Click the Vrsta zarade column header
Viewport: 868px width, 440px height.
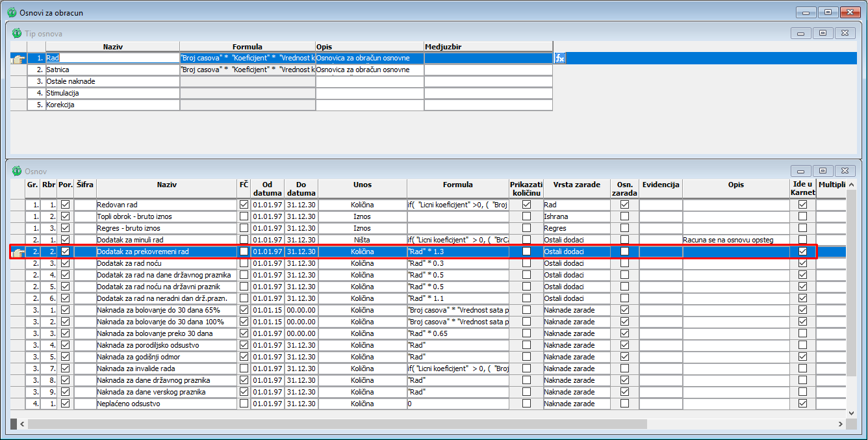pos(576,185)
